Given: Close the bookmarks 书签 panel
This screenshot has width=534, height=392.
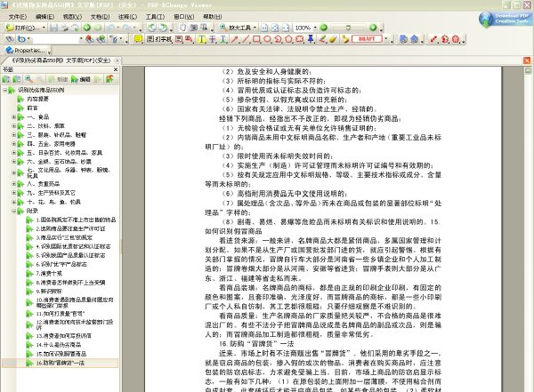Looking at the screenshot, I should pyautogui.click(x=116, y=69).
